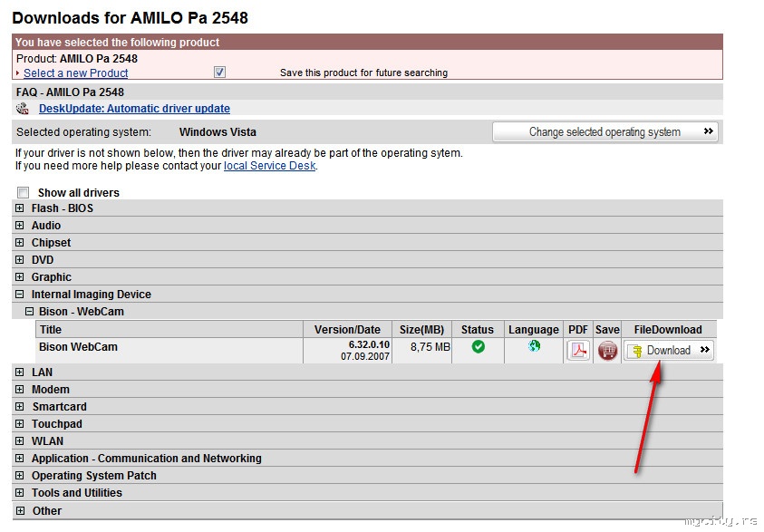Click Change selected operating system button
The width and height of the screenshot is (764, 532).
pos(605,132)
